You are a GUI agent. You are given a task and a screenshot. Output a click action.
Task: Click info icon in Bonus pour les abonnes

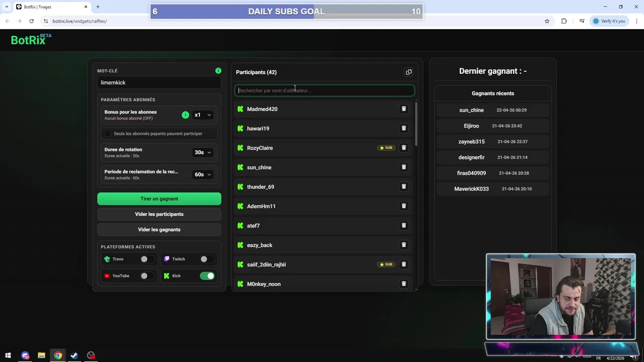tap(185, 115)
